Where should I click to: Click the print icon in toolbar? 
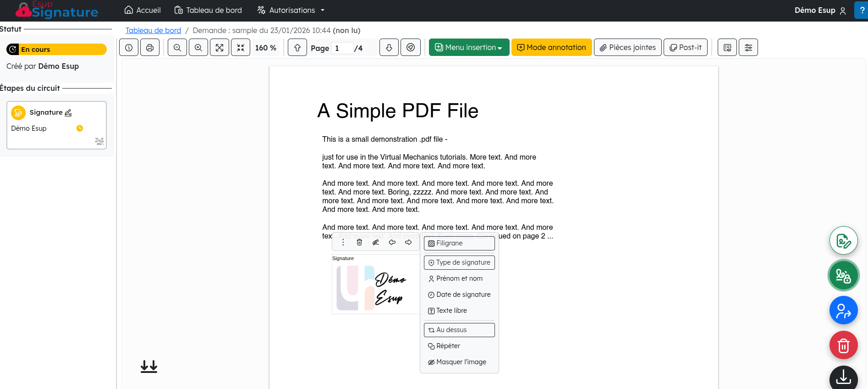pyautogui.click(x=150, y=48)
